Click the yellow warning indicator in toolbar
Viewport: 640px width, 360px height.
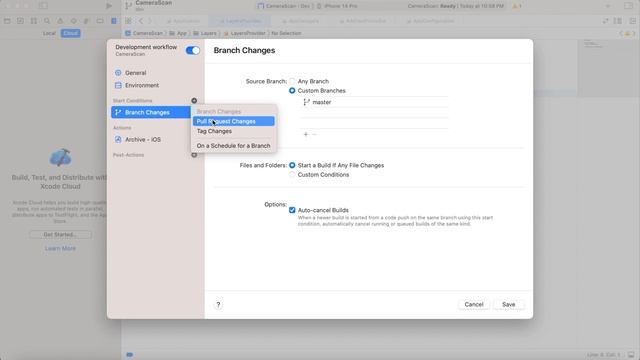point(517,6)
